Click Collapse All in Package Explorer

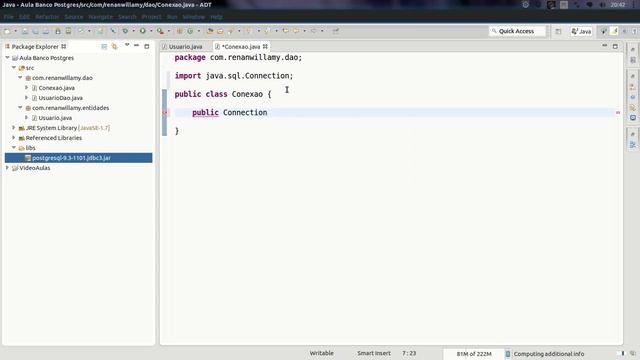coord(104,47)
